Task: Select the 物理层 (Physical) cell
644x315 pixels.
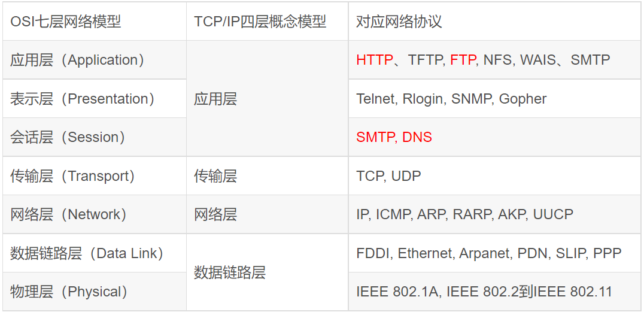Action: pyautogui.click(x=95, y=292)
